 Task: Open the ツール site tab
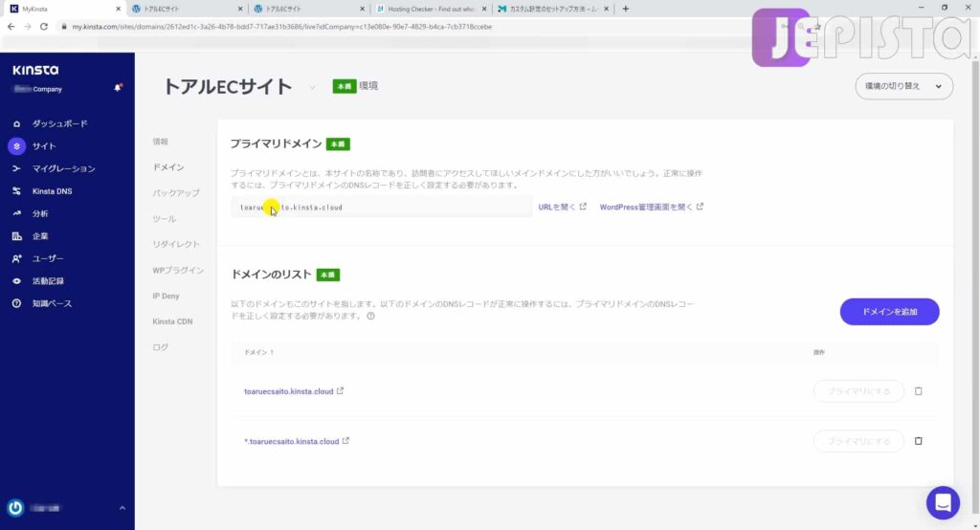165,219
